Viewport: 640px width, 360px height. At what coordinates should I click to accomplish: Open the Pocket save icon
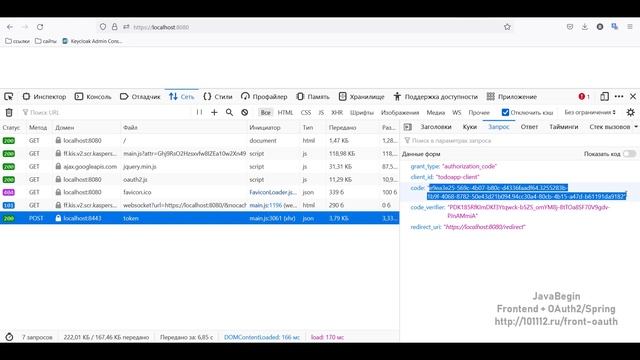pyautogui.click(x=570, y=27)
